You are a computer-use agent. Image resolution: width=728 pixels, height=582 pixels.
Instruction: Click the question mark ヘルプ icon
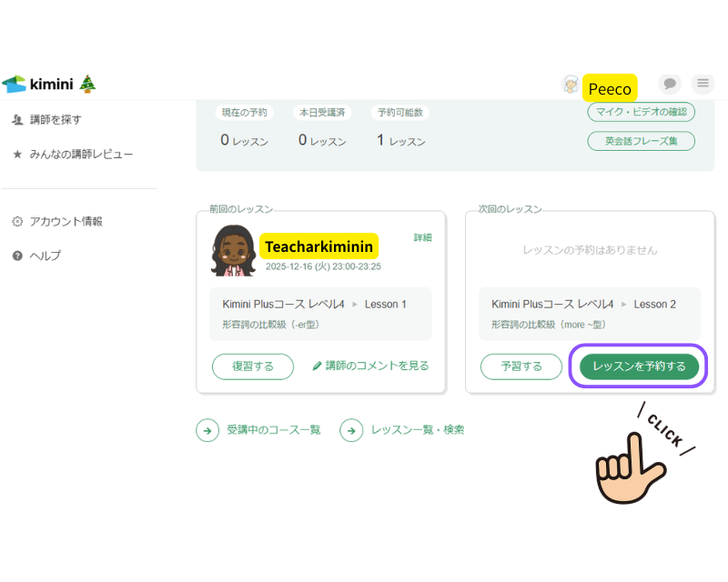[x=17, y=256]
